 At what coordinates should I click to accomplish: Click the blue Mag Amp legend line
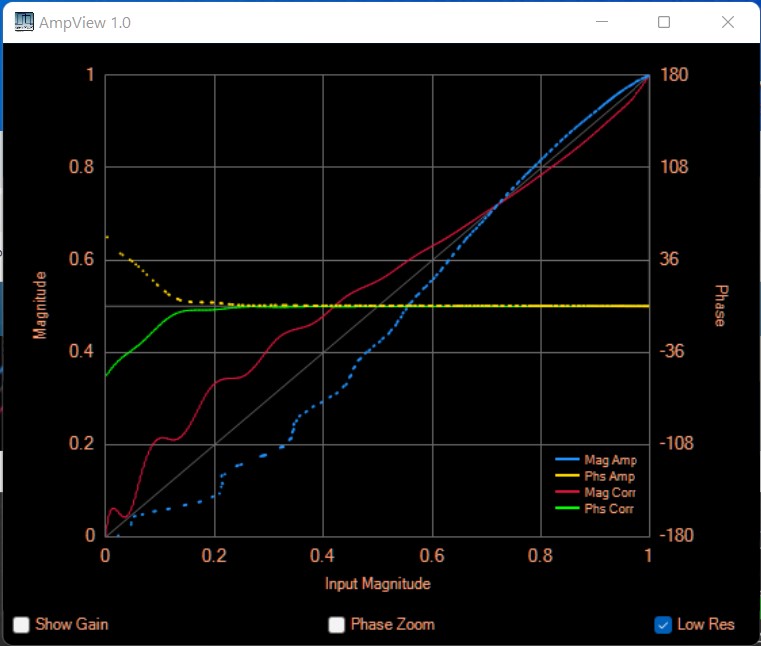click(567, 461)
